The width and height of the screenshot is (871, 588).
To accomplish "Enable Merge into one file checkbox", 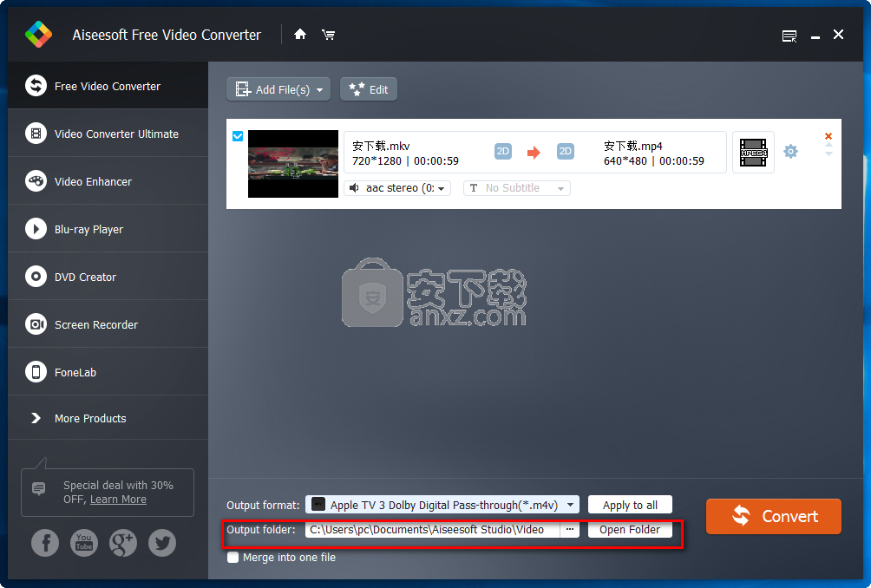I will (x=232, y=558).
